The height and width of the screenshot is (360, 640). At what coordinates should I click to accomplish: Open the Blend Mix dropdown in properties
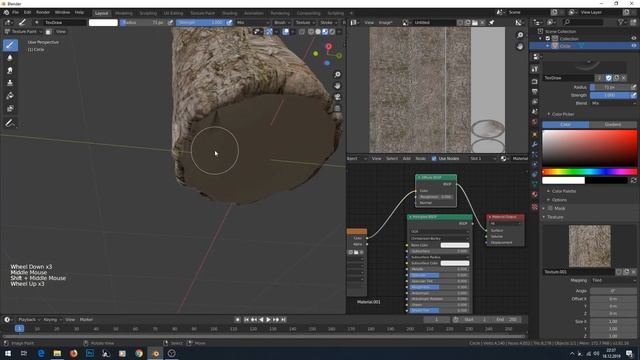[613, 103]
